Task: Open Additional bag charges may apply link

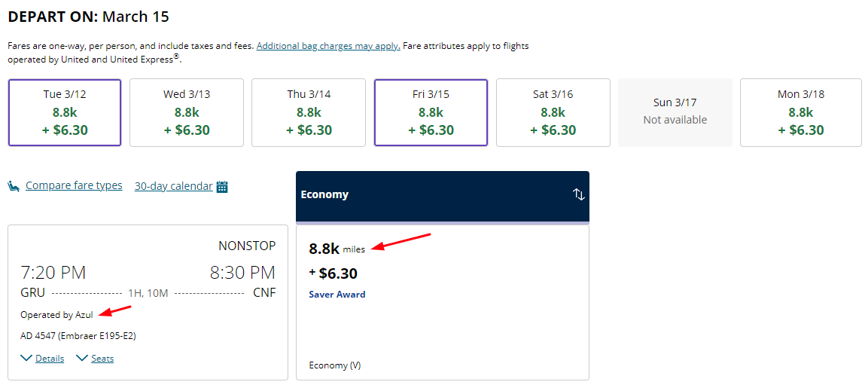Action: 327,46
